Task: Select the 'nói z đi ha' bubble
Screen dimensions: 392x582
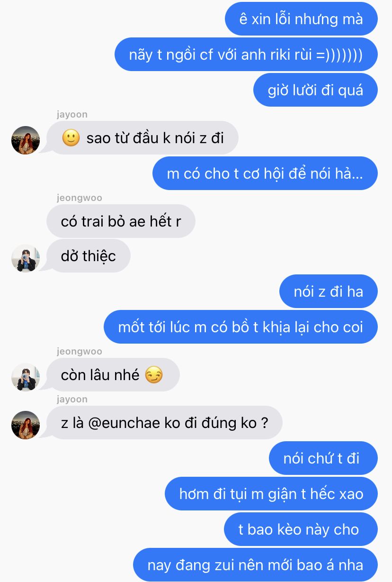Action: [329, 291]
